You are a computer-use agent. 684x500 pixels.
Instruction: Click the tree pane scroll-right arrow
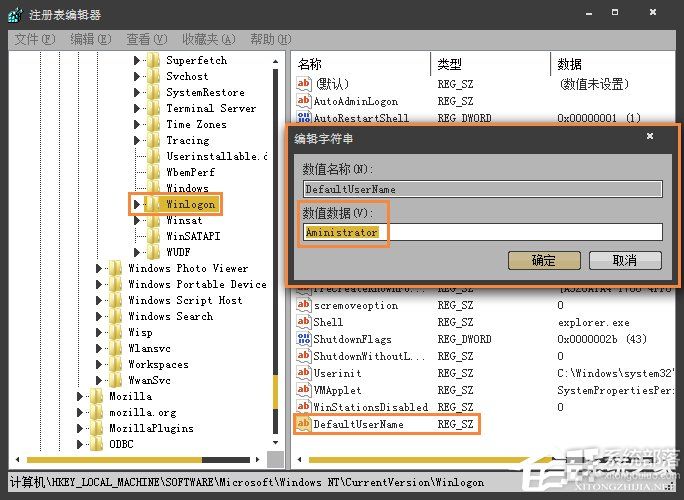tap(258, 459)
